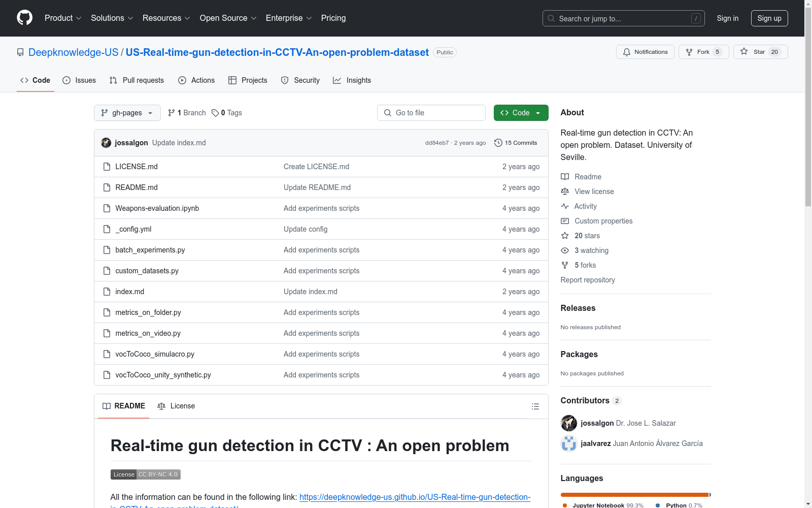
Task: Expand the Resources menu
Action: (166, 18)
